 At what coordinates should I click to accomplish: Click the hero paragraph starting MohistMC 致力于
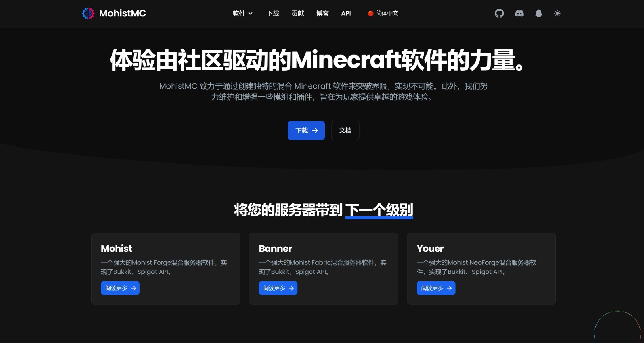pyautogui.click(x=324, y=91)
